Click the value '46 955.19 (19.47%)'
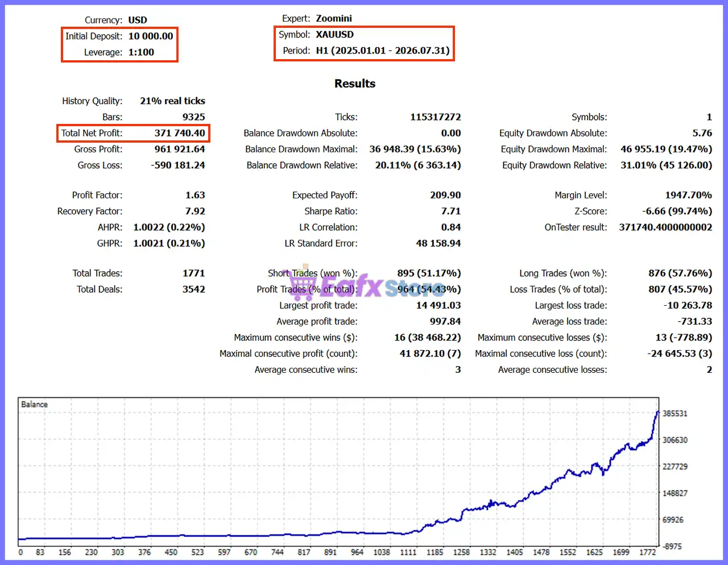The width and height of the screenshot is (728, 565). [667, 149]
